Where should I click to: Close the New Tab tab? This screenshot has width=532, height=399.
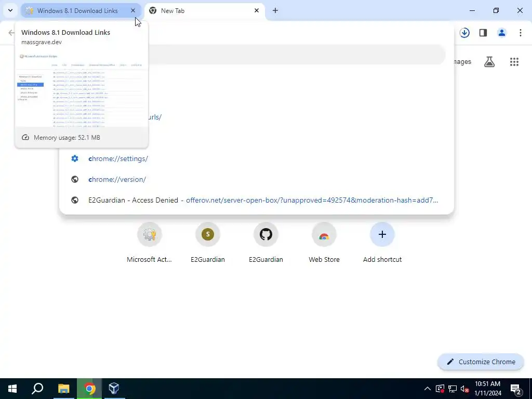pyautogui.click(x=257, y=10)
